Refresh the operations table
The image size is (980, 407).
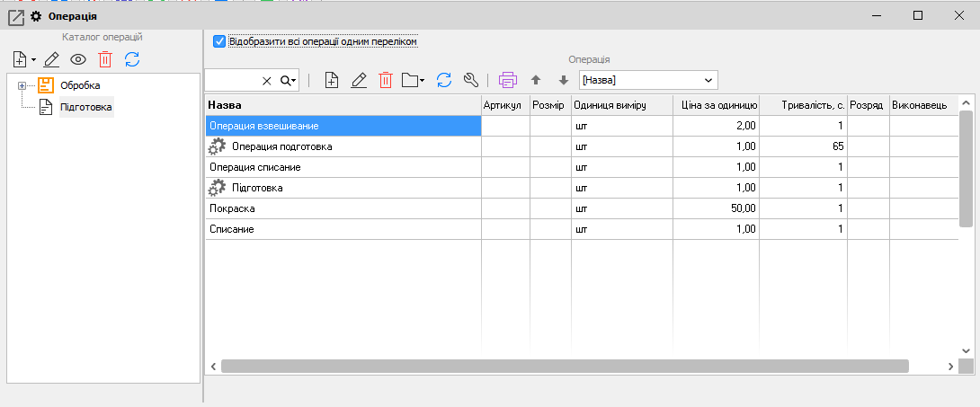(x=443, y=80)
